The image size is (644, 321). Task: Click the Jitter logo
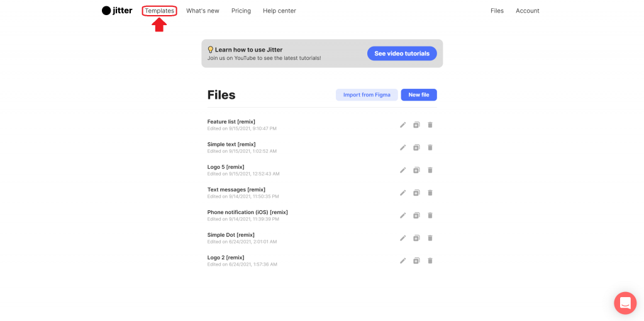117,11
